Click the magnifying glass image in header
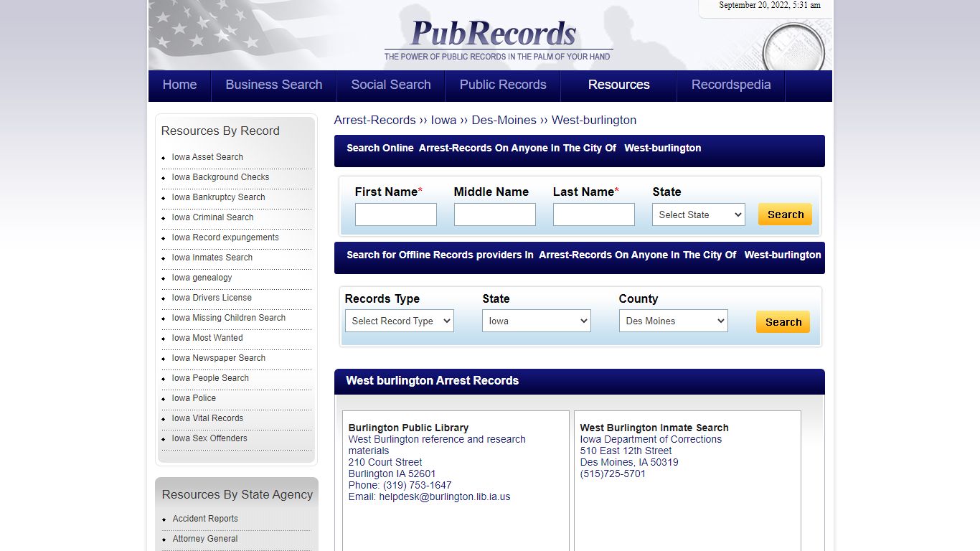Screen dimensions: 980x551 pos(793,46)
